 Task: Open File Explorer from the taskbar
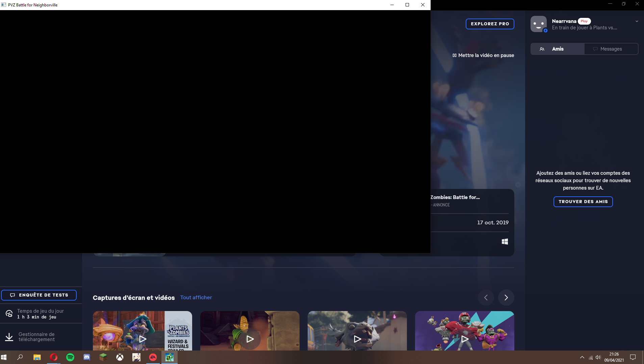pos(37,357)
